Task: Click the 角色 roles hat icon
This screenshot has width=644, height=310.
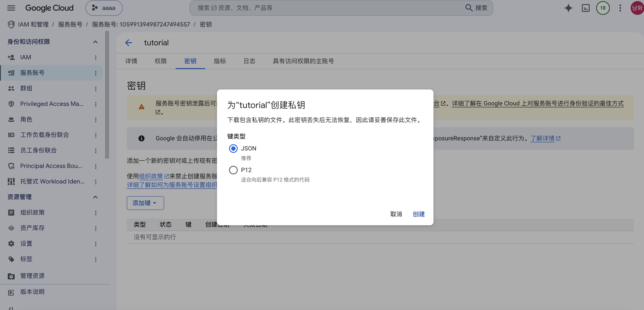Action: 11,119
